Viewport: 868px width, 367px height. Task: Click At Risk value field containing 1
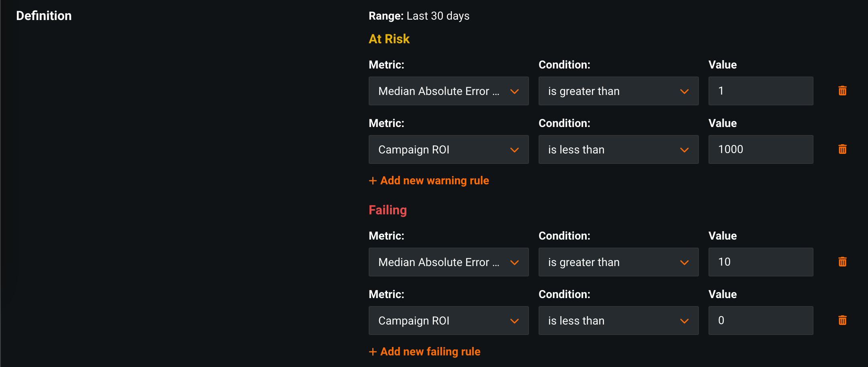(x=761, y=91)
